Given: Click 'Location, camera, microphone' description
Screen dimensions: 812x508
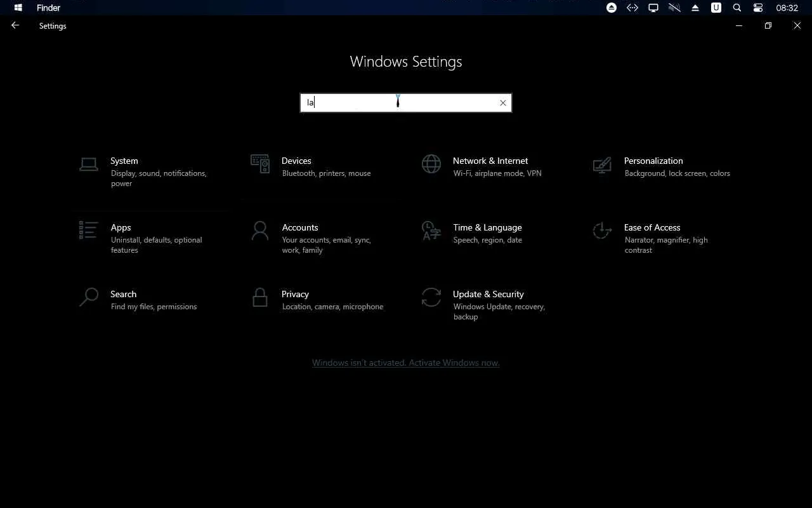Looking at the screenshot, I should pyautogui.click(x=333, y=307).
